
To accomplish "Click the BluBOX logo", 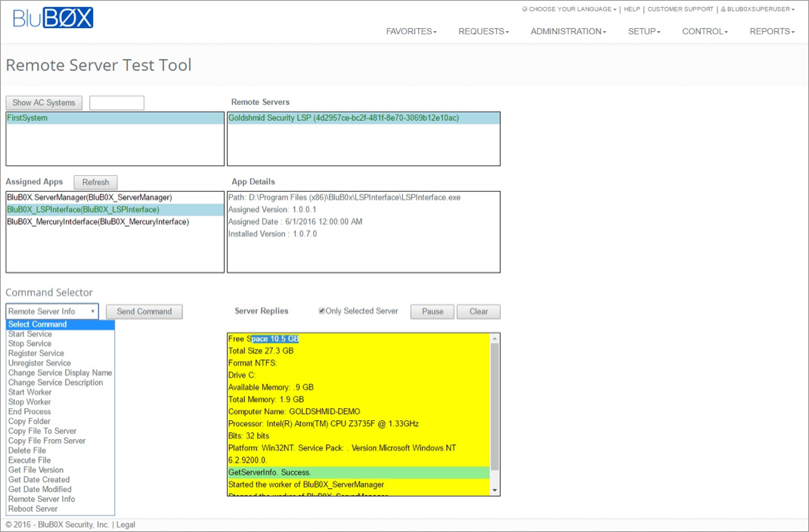I will (x=53, y=18).
